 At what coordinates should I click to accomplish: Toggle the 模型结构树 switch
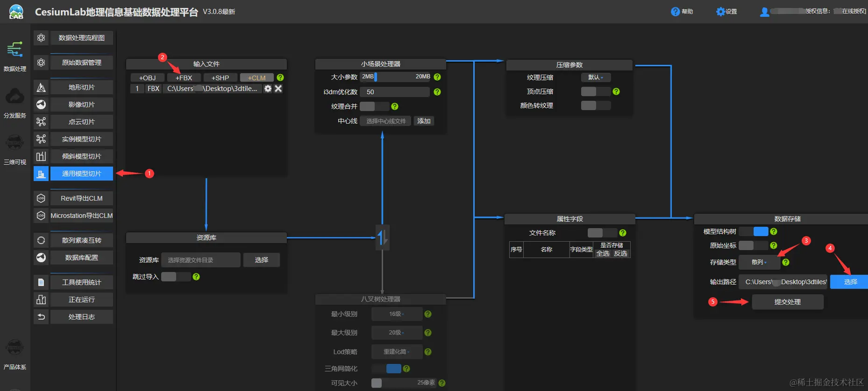(754, 231)
